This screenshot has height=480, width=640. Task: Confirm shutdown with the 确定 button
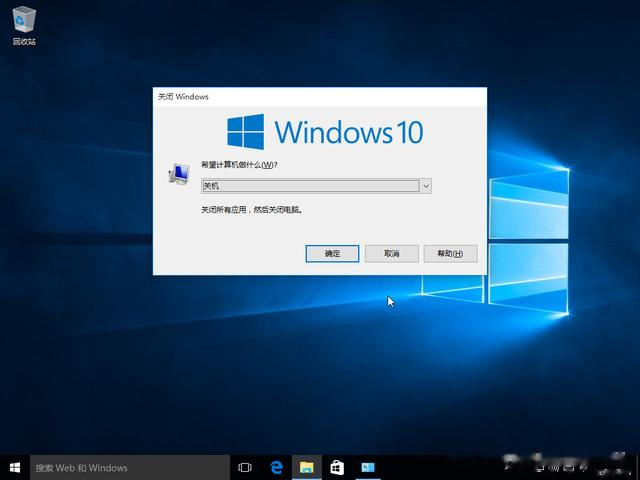[x=332, y=254]
